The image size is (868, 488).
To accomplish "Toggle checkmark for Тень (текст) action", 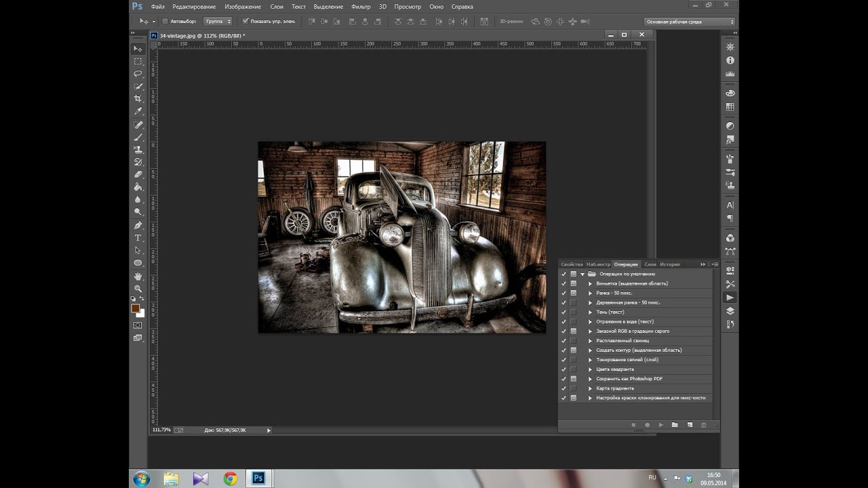I will click(x=564, y=312).
